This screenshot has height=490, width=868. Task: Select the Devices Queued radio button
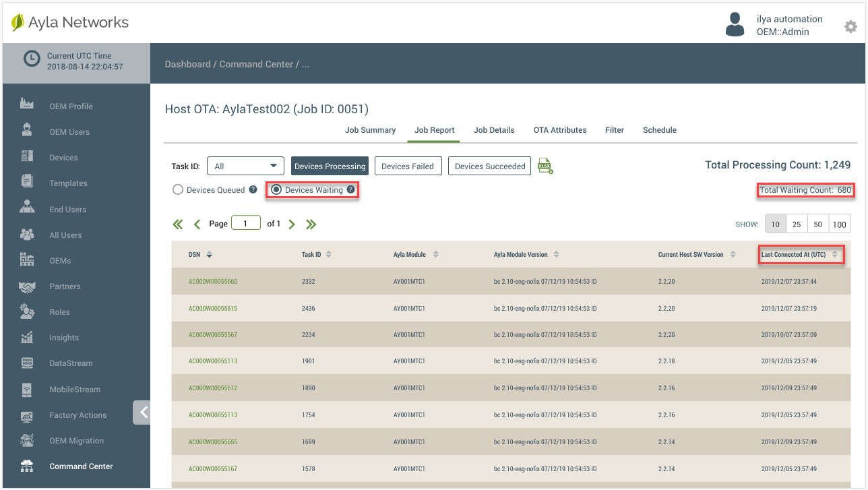178,189
